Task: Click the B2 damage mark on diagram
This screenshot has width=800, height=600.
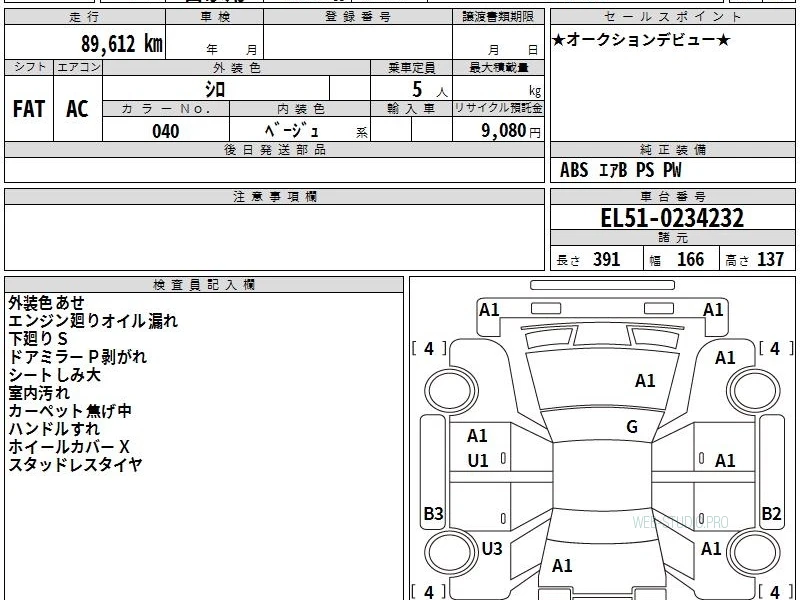Action: (x=771, y=513)
